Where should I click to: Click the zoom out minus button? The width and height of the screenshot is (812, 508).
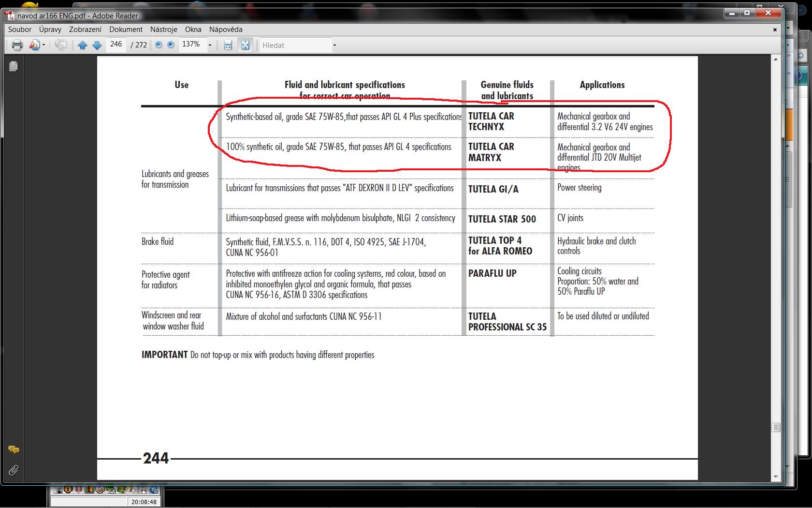pyautogui.click(x=159, y=45)
